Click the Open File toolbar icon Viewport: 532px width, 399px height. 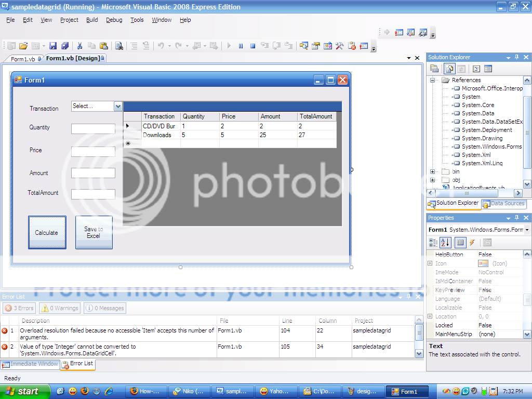pos(23,46)
